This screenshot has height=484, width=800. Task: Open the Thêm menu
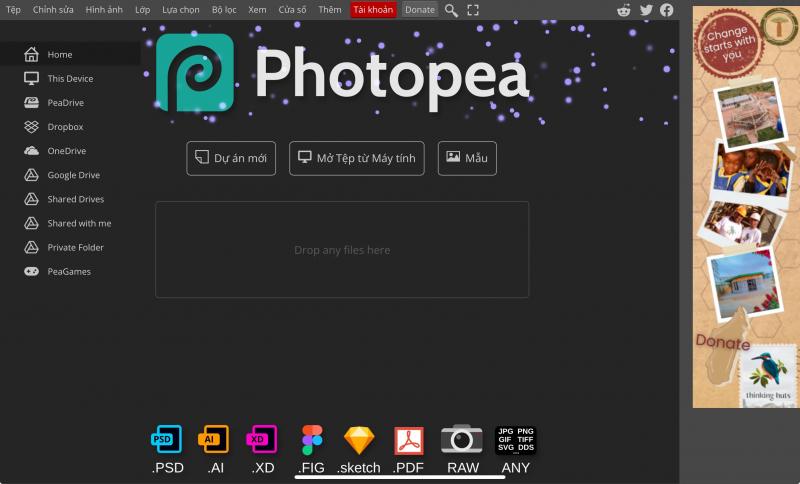[330, 10]
